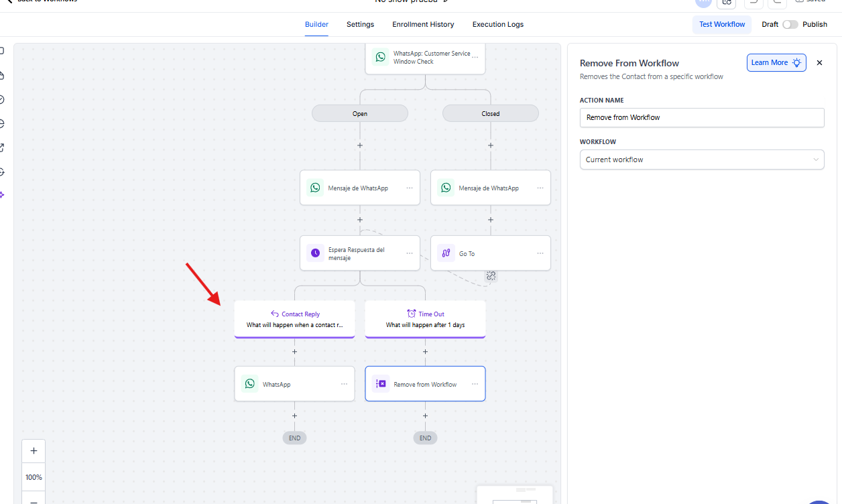Click the unlink icon on dashed connector
This screenshot has width=842, height=504.
coord(491,275)
